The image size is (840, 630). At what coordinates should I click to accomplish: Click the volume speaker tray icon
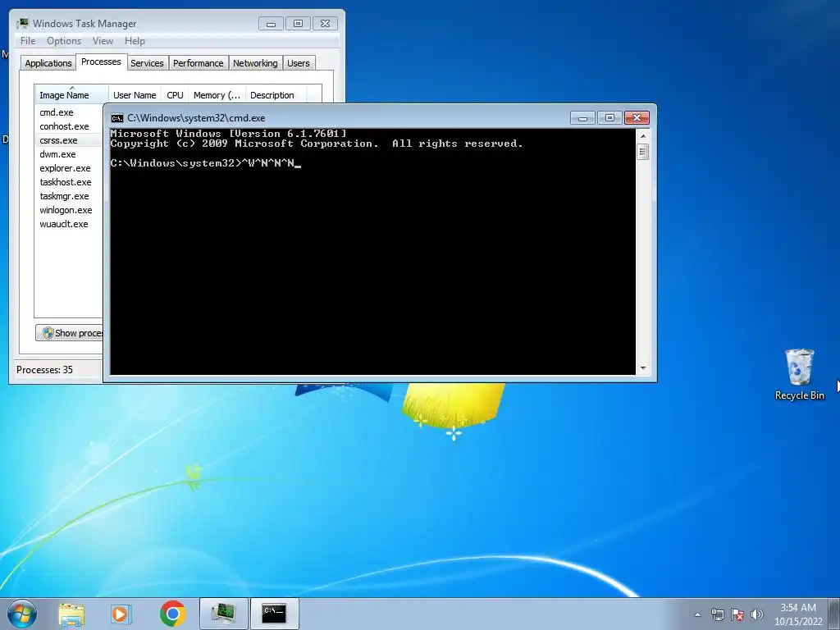(x=756, y=614)
